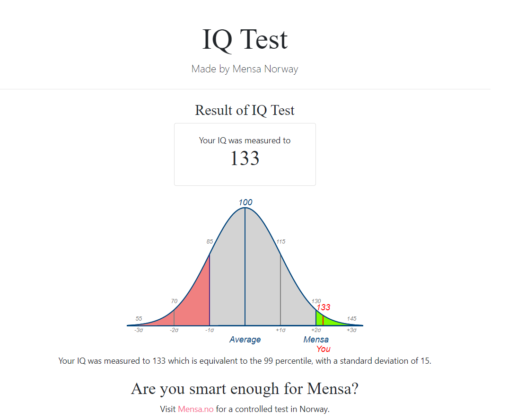The width and height of the screenshot is (525, 420).
Task: Click the IQ Test page title
Action: tap(245, 40)
